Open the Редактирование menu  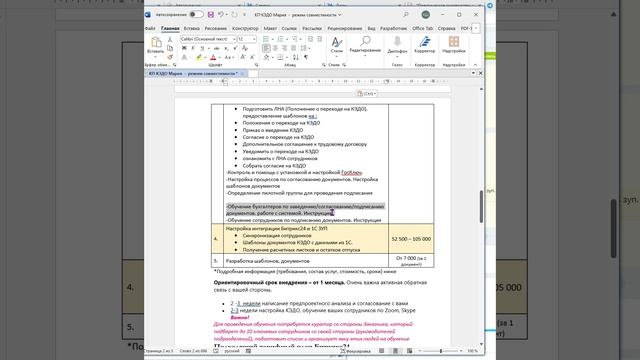(x=365, y=45)
